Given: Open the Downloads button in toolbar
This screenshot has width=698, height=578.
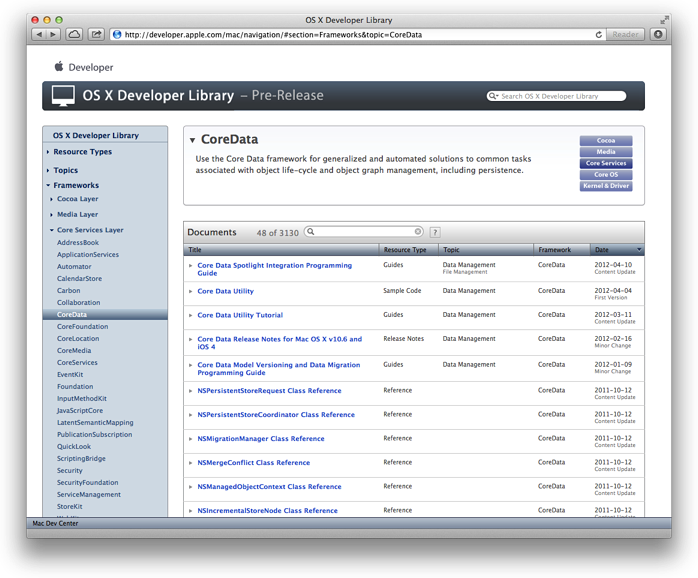Looking at the screenshot, I should 658,34.
